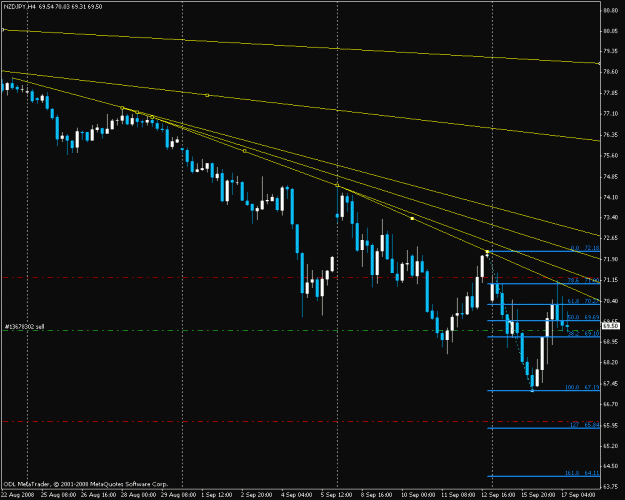Click the 5 Sep 12:00 time label
Screen dimensions: 625x500
(337, 495)
